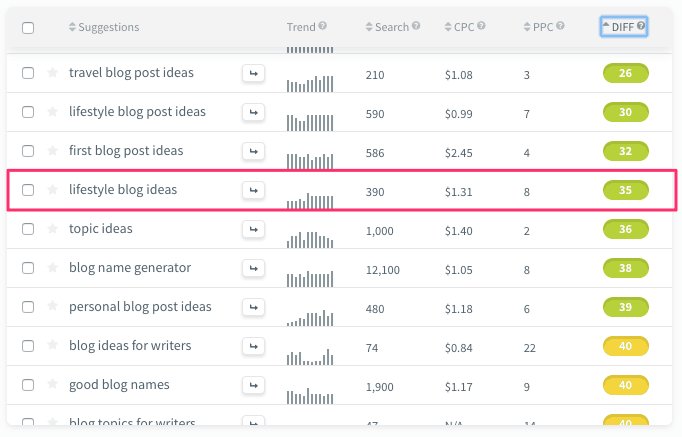Click the DIFF column header
Screen dimensions: 682x437
coord(624,27)
